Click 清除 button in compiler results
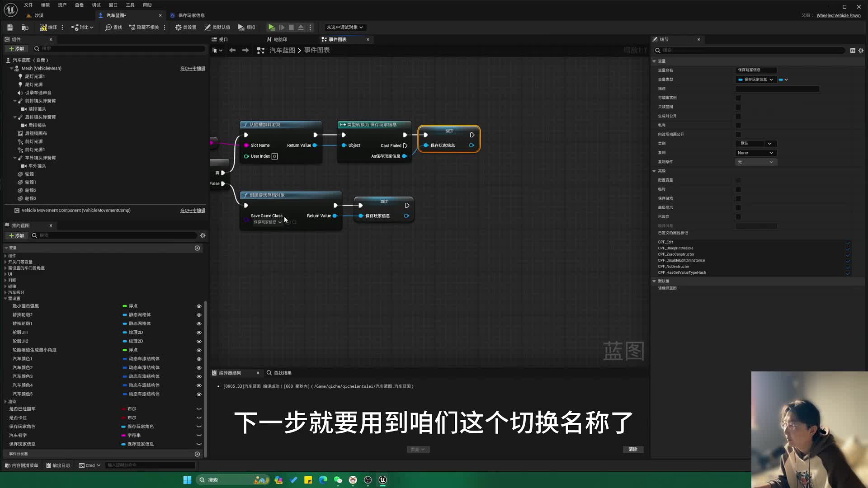The image size is (868, 488). [633, 450]
